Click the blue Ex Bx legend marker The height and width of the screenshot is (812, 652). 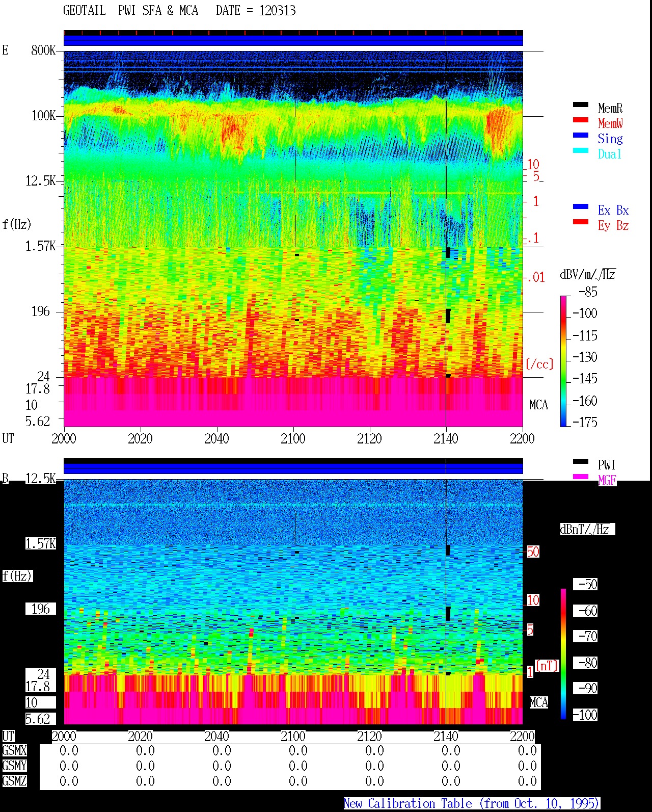tap(580, 207)
